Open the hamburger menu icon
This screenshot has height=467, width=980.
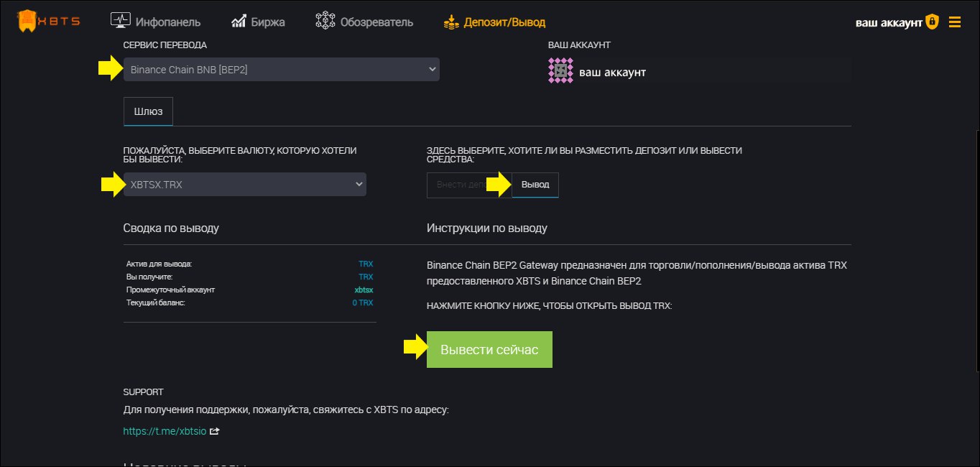click(x=955, y=22)
